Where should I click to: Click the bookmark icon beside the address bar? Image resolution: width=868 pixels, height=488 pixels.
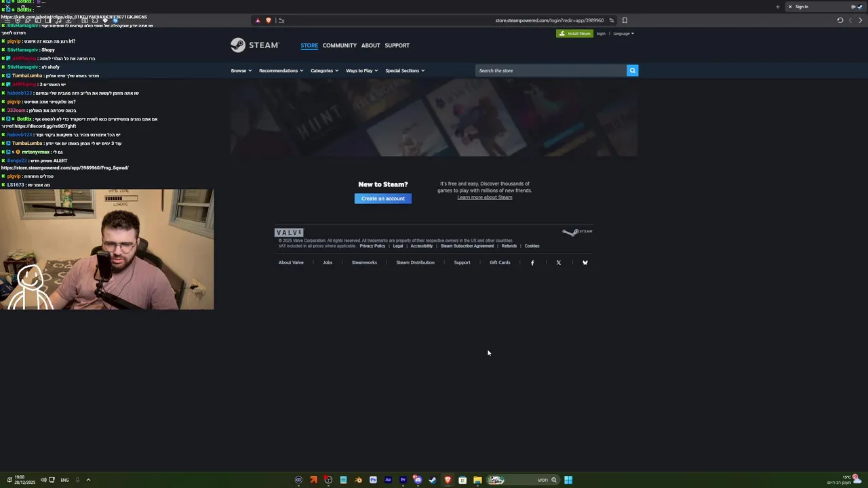[x=625, y=20]
